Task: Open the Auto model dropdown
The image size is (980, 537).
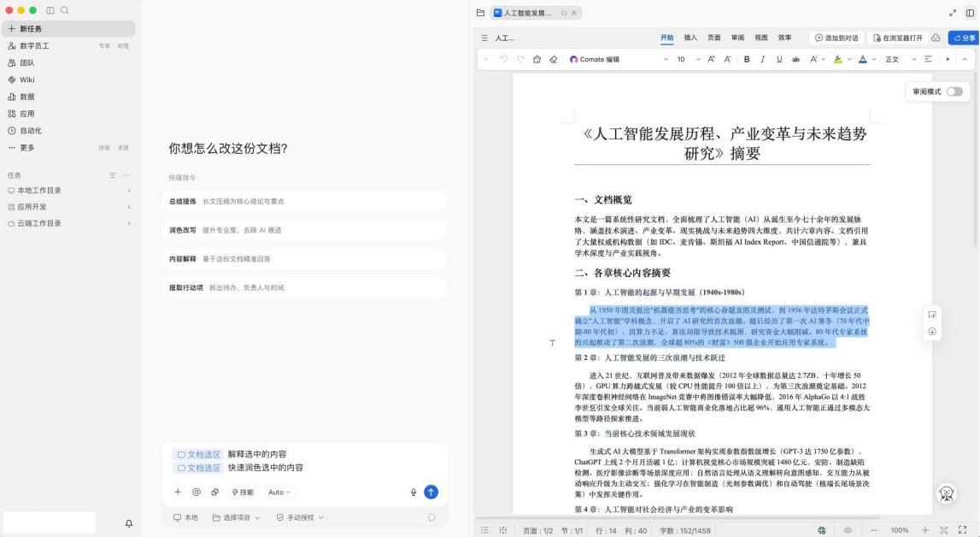Action: pos(279,492)
